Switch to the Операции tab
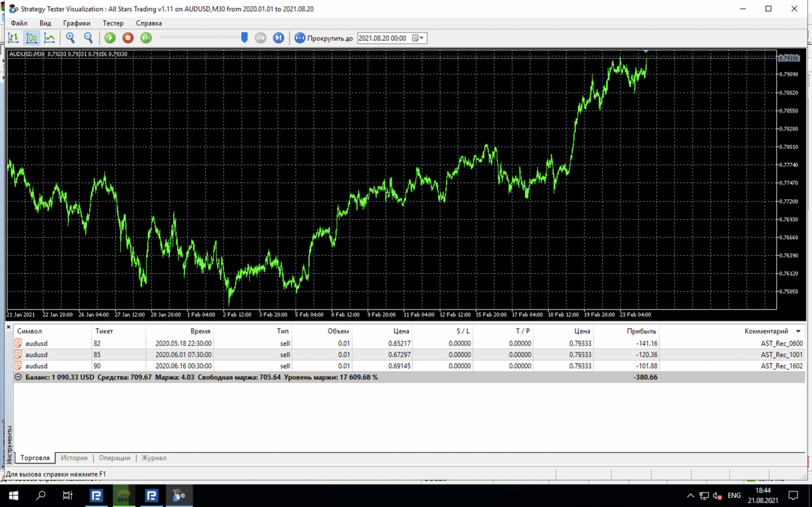812x507 pixels. [x=115, y=458]
